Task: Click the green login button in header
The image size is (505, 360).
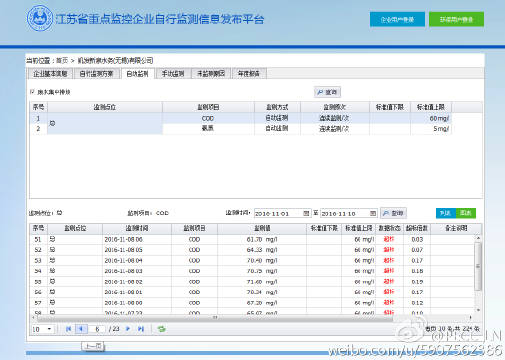Action: (456, 19)
